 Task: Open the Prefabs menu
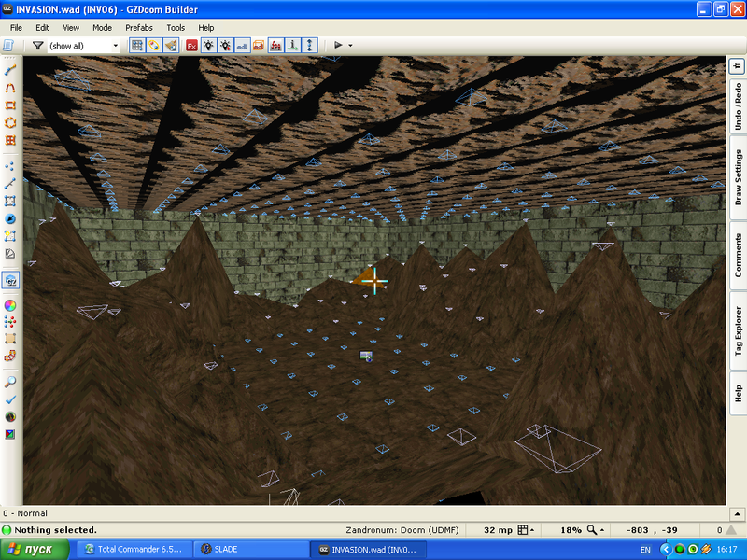coord(138,28)
